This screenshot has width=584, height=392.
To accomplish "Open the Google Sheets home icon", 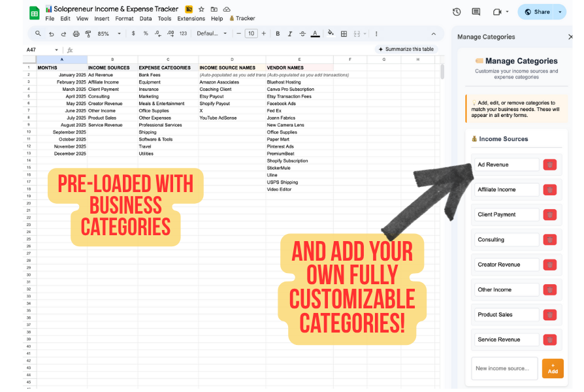I will pyautogui.click(x=34, y=14).
